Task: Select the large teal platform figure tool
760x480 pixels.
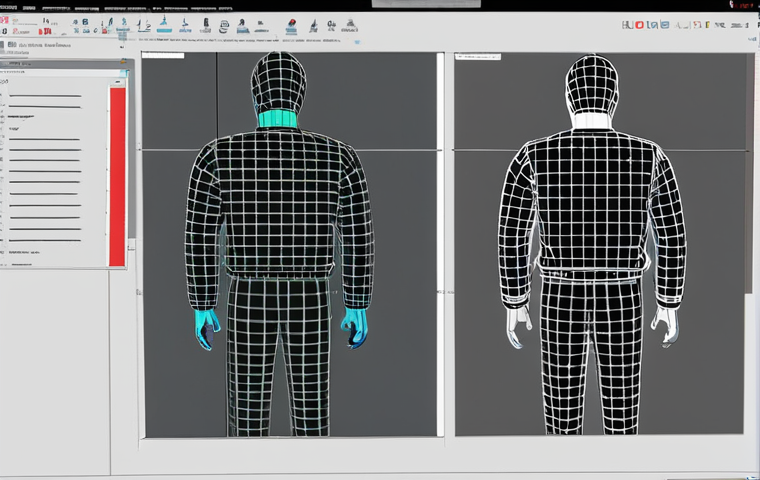Action: (x=164, y=24)
